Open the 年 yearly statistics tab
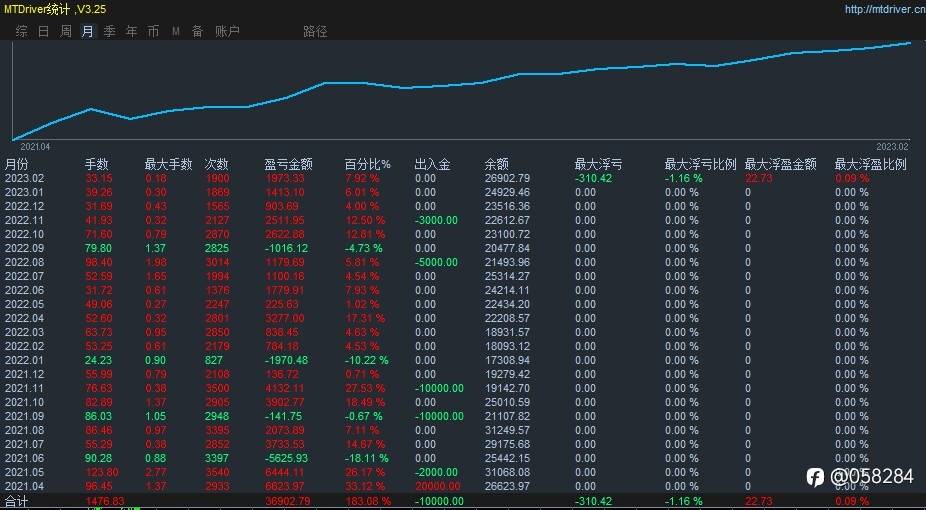The width and height of the screenshot is (926, 510). click(x=132, y=31)
